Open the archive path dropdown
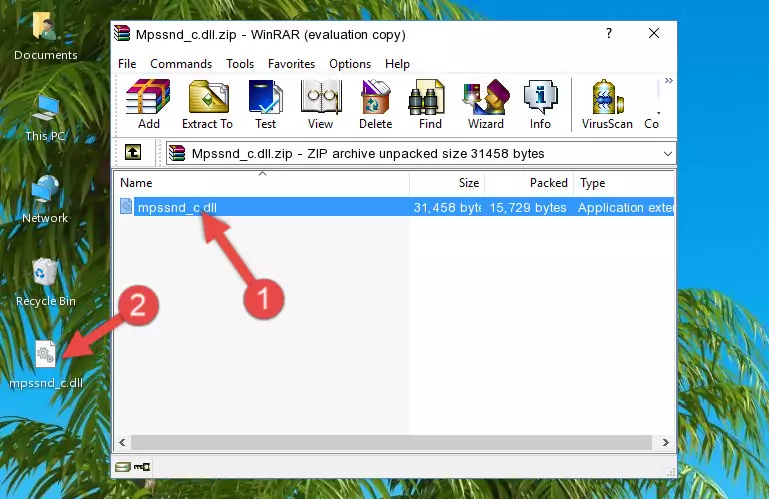This screenshot has width=769, height=499. click(667, 154)
